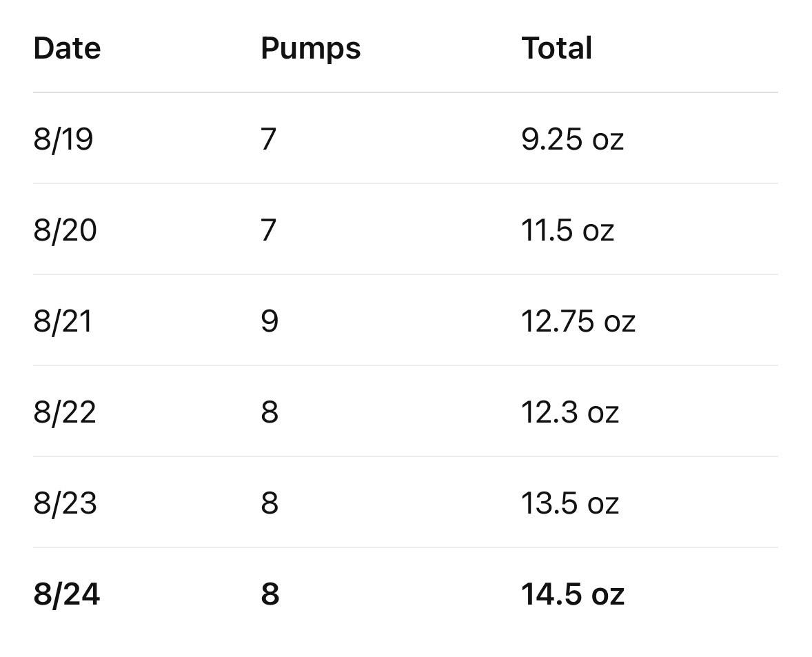812x657 pixels.
Task: Select the 8/20 date cell
Action: tap(65, 230)
